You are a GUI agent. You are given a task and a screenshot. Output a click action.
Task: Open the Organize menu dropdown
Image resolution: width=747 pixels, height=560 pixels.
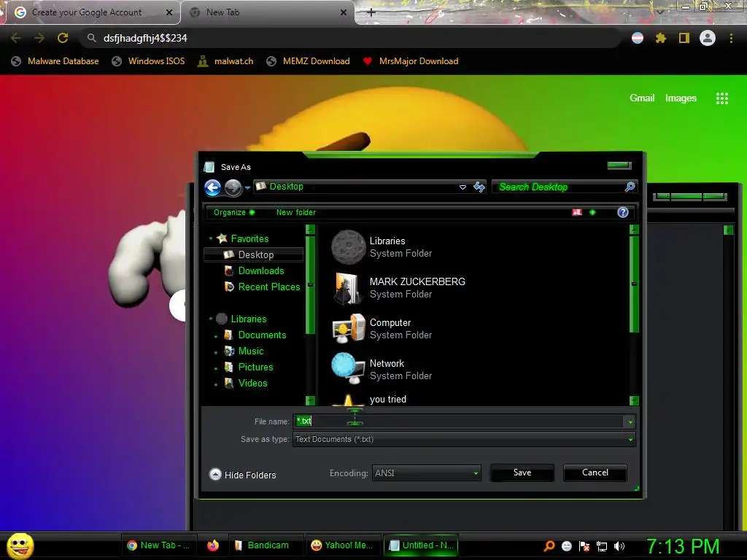(234, 212)
